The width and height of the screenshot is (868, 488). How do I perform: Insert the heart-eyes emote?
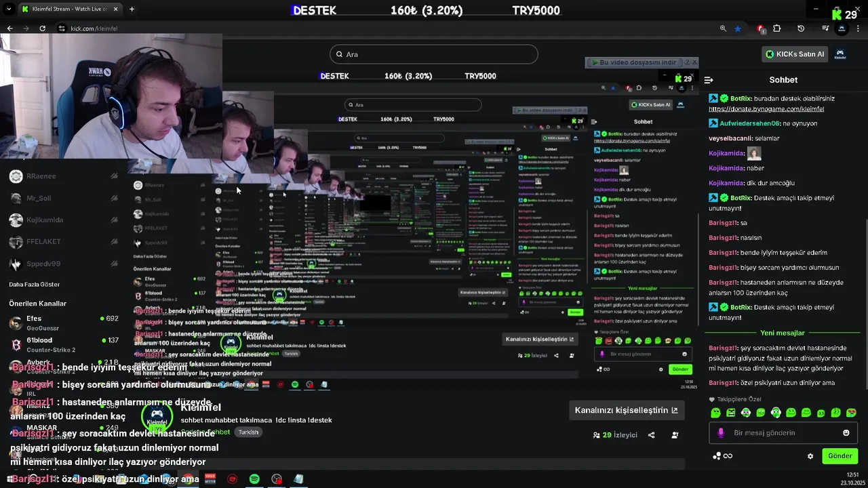tap(851, 413)
